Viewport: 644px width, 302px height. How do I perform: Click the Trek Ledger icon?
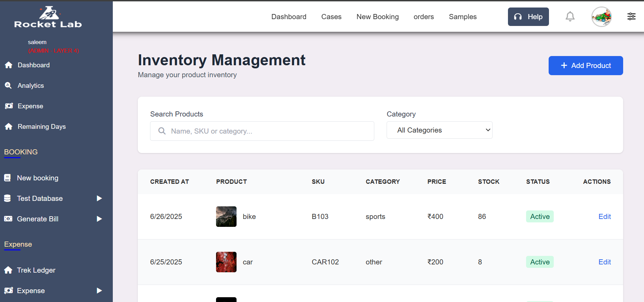click(x=9, y=270)
